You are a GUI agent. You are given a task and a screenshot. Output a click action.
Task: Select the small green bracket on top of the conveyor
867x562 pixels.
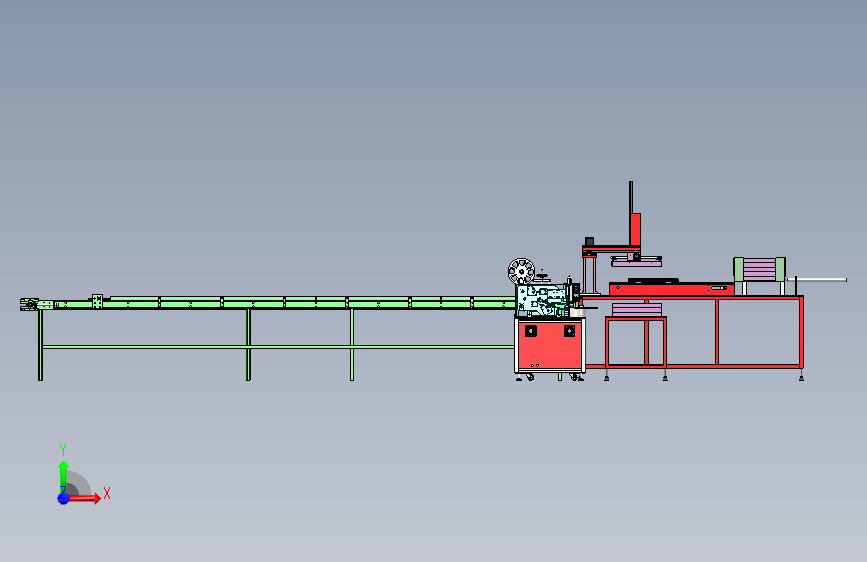click(97, 301)
